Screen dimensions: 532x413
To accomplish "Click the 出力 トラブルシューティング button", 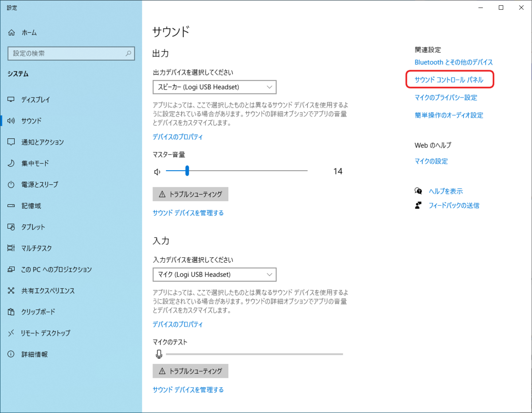I will 190,194.
